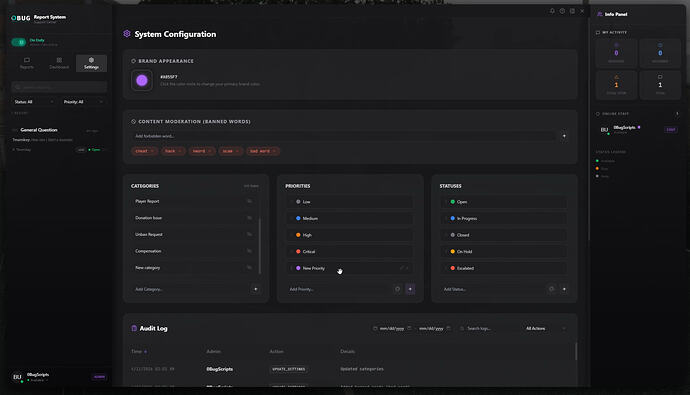Remove the 'bad word' banned word tag
Screen dimensions: 690x395
tap(274, 151)
